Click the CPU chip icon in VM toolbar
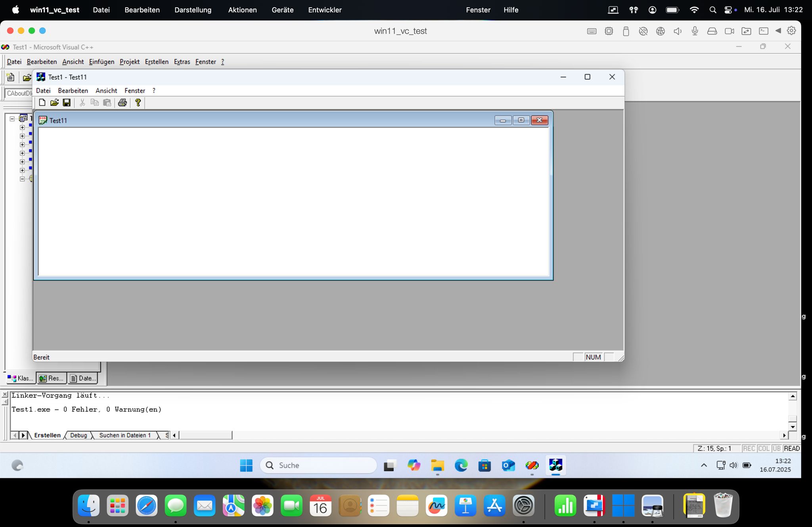This screenshot has width=812, height=527. pyautogui.click(x=609, y=31)
